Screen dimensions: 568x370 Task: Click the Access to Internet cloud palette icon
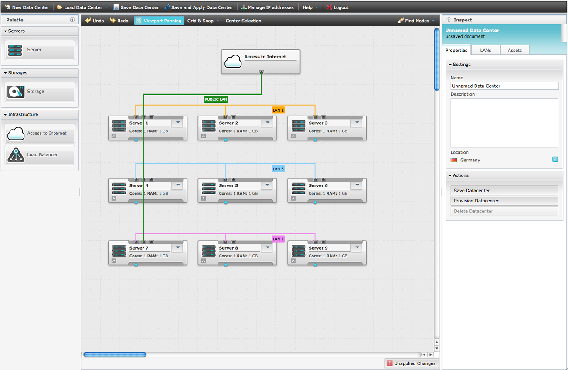(15, 134)
